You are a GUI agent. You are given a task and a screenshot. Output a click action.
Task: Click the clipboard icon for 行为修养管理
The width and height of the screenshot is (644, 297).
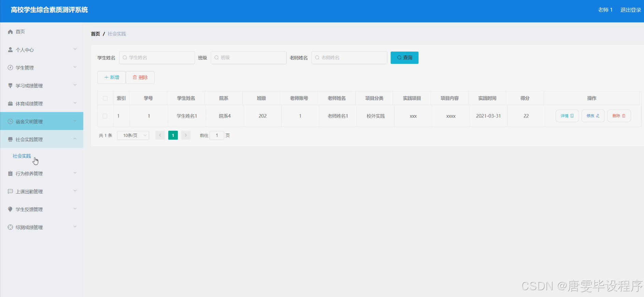(x=10, y=173)
